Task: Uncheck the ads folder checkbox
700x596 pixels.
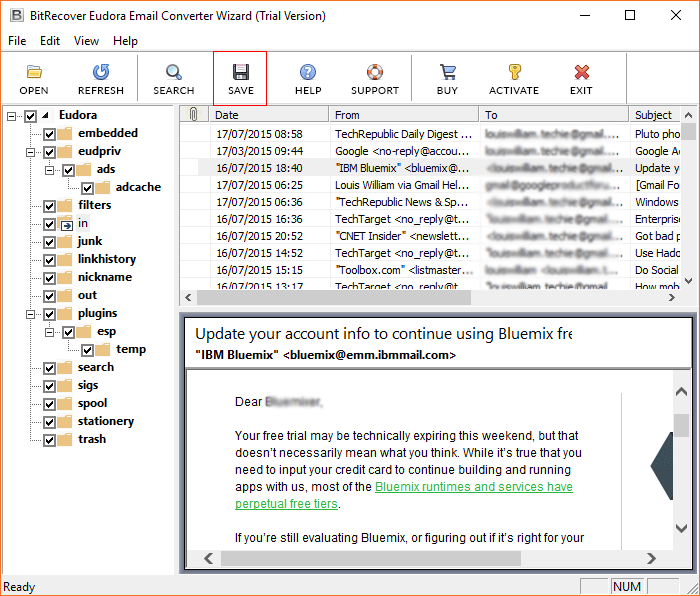Action: click(68, 170)
